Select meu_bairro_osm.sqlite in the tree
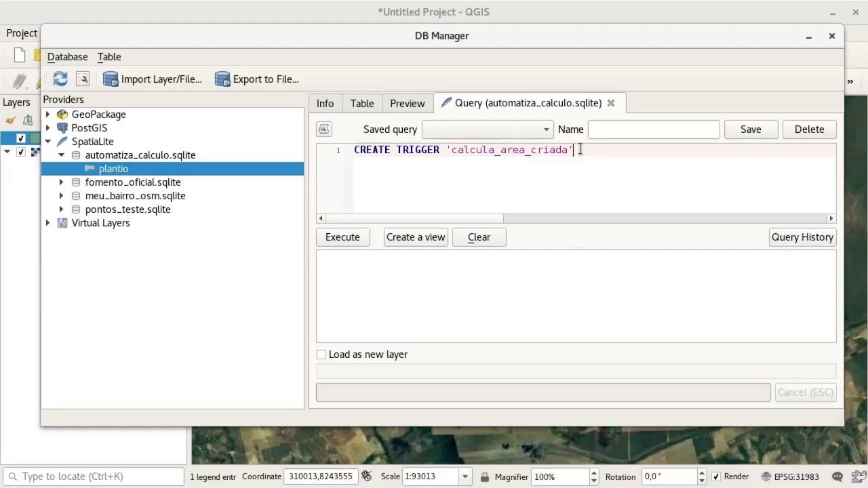The image size is (868, 488). coord(135,196)
